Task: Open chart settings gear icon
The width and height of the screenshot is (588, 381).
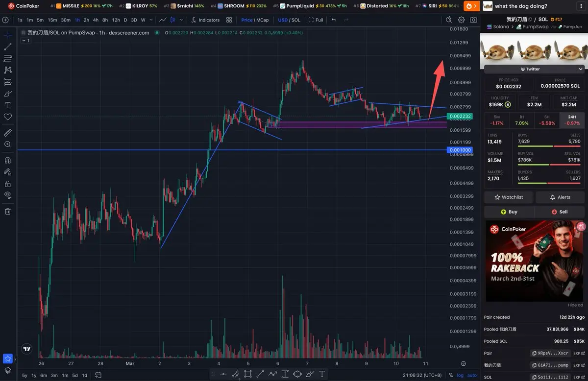Action: pyautogui.click(x=461, y=20)
